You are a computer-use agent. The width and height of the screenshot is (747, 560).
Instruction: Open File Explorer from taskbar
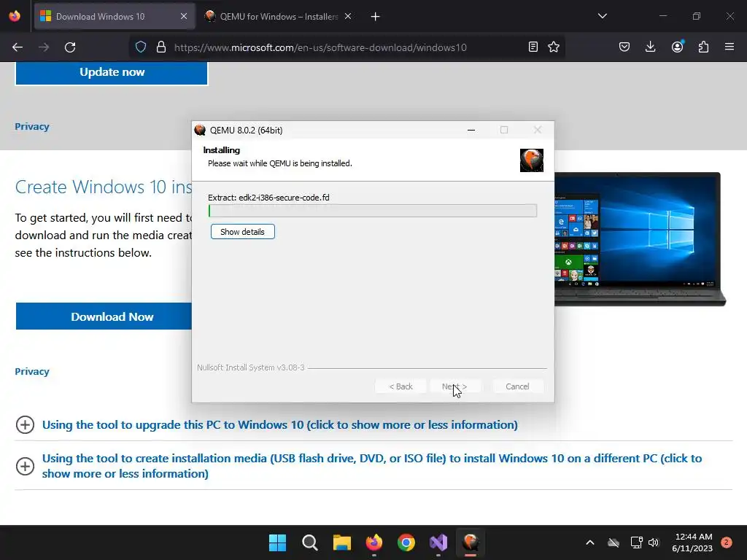342,542
